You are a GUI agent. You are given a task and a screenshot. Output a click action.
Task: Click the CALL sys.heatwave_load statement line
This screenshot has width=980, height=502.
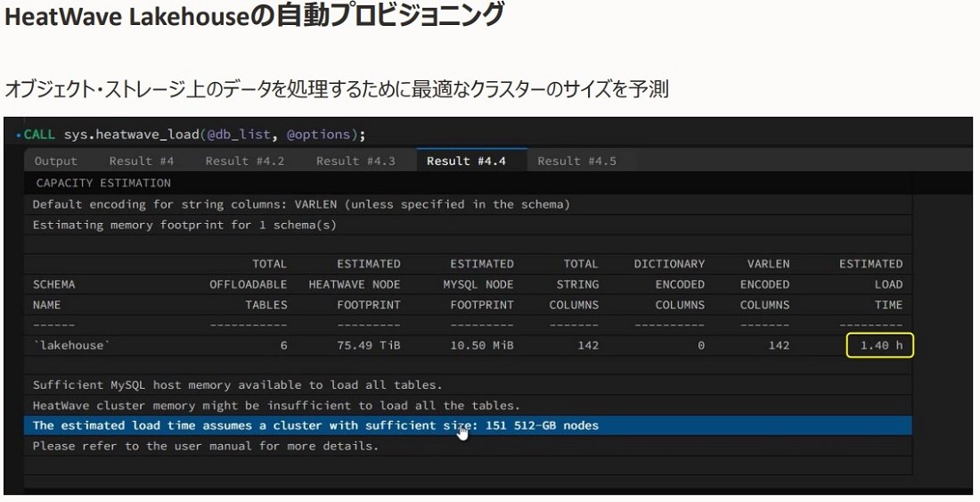[194, 135]
